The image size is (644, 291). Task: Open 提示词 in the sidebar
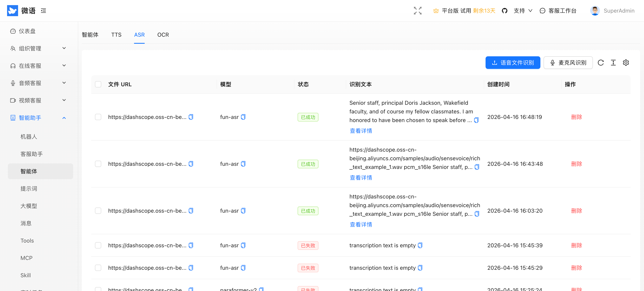(40, 189)
